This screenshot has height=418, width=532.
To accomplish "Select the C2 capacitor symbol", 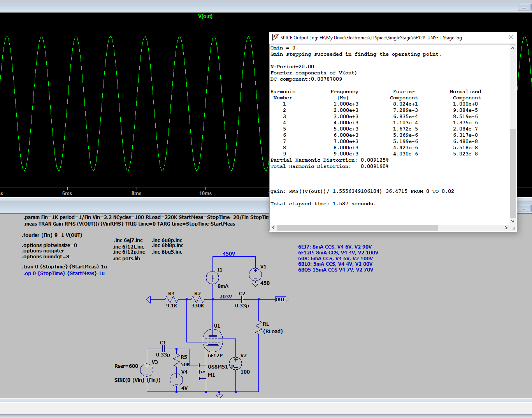I will (242, 300).
